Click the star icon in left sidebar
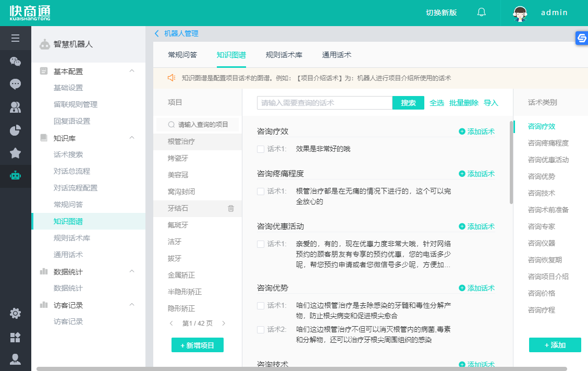 (x=15, y=153)
